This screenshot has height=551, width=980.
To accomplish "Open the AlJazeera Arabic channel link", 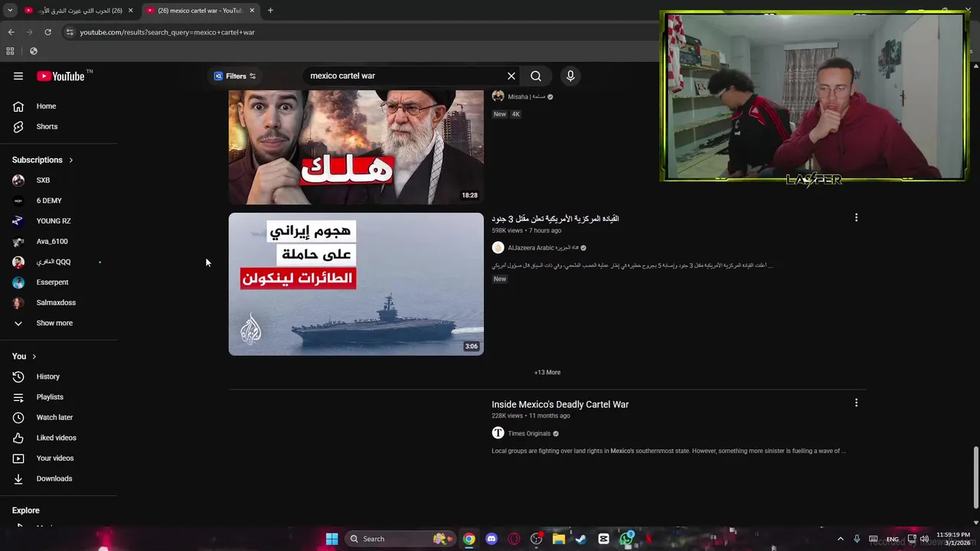I will tap(544, 248).
